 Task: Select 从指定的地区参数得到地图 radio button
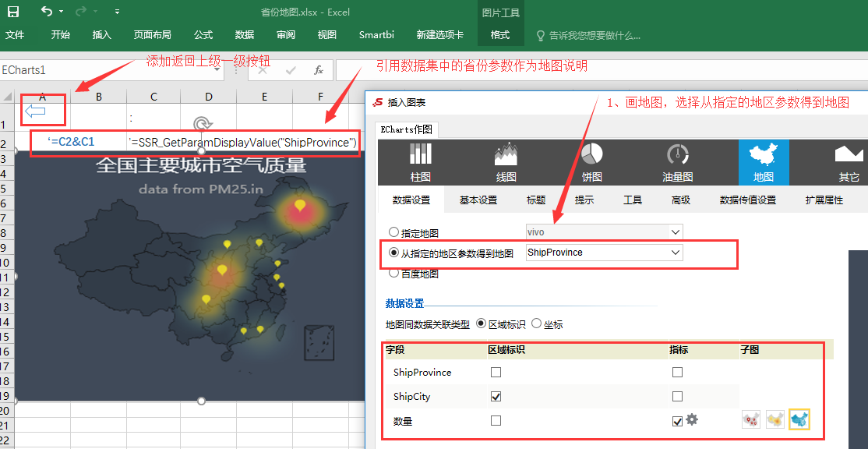click(x=394, y=253)
